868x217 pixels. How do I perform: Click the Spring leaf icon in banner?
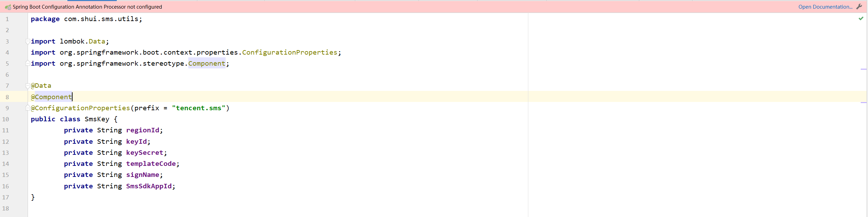click(x=8, y=7)
